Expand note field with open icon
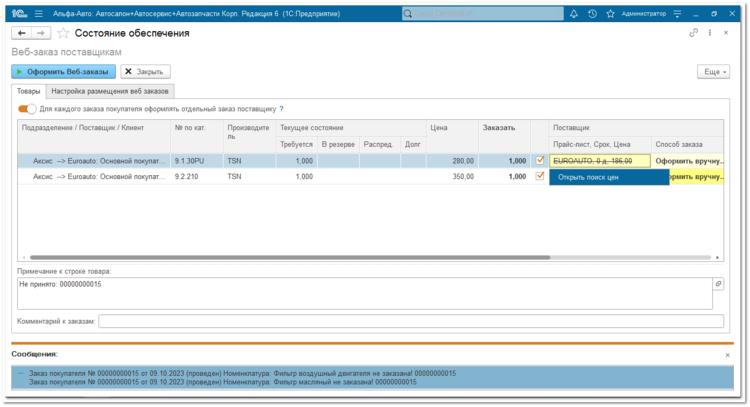Image resolution: width=750 pixels, height=407 pixels. pyautogui.click(x=718, y=284)
